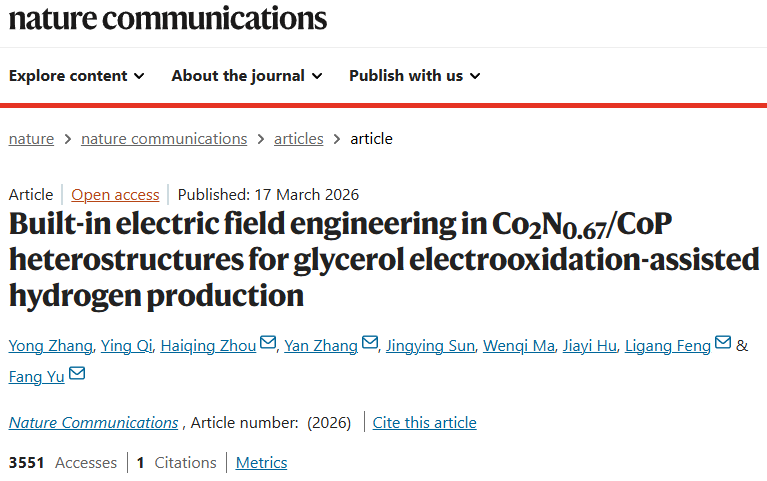
Task: Click the Cite this article link
Action: pyautogui.click(x=424, y=423)
